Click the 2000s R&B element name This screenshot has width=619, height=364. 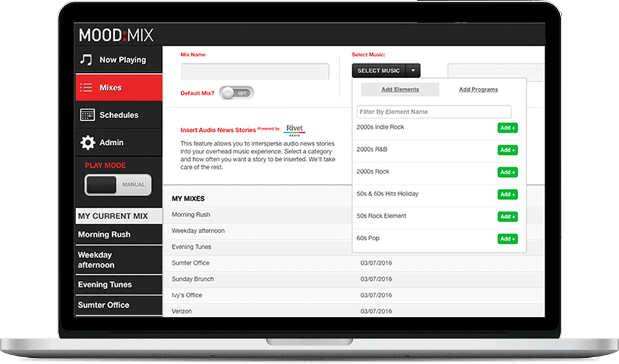[x=372, y=149]
